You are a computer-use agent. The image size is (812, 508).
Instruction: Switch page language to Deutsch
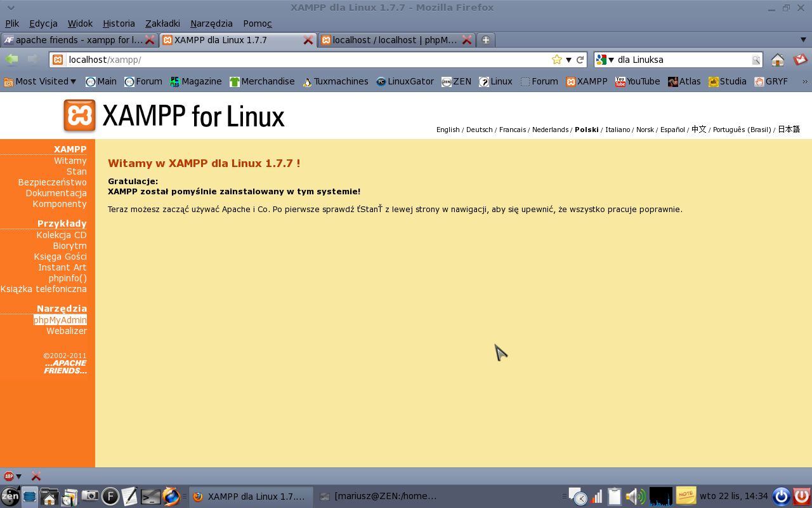(x=480, y=130)
